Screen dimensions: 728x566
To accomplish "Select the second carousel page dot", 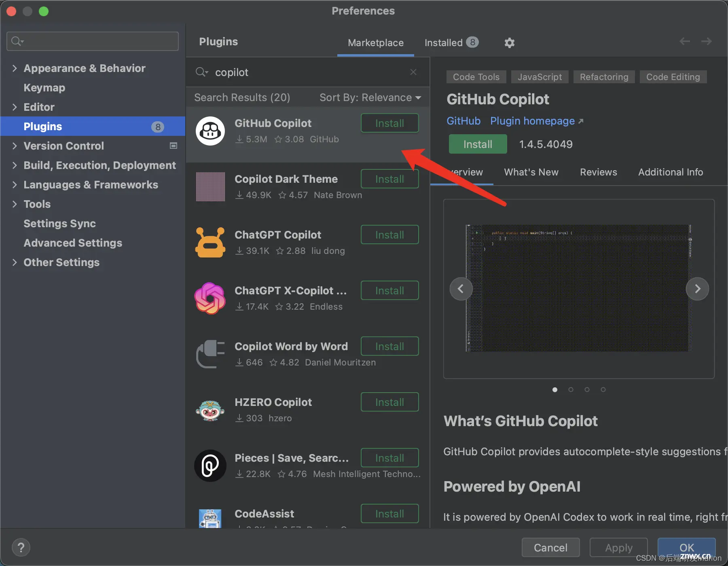I will click(571, 390).
